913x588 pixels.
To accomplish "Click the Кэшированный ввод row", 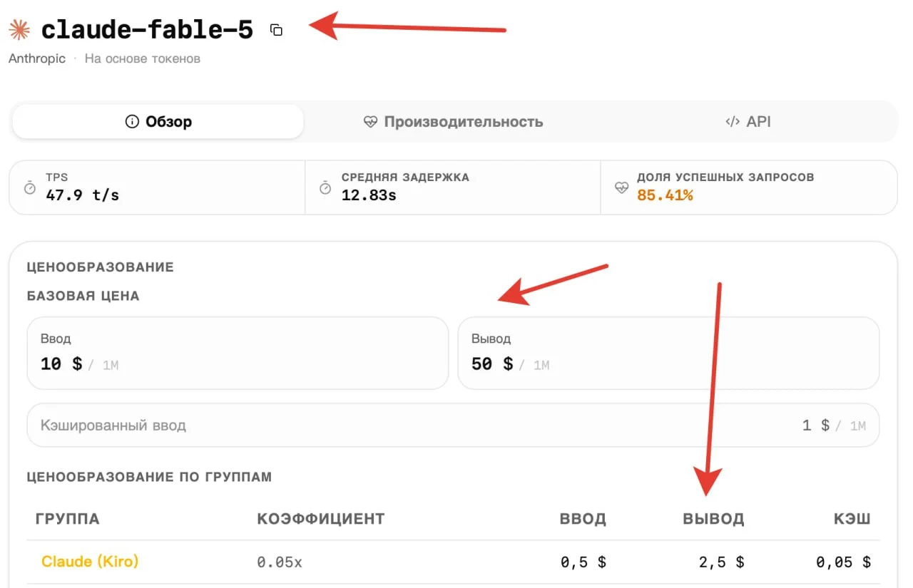I will [x=453, y=425].
